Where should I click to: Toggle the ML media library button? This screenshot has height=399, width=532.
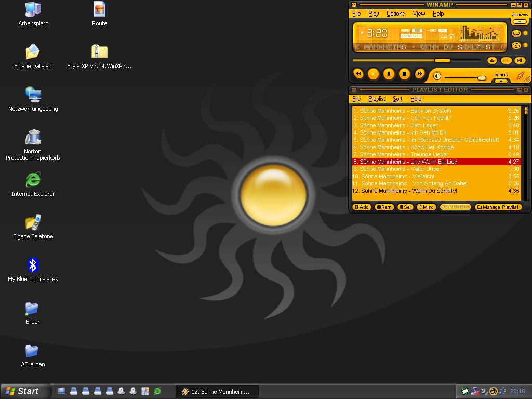[x=519, y=61]
